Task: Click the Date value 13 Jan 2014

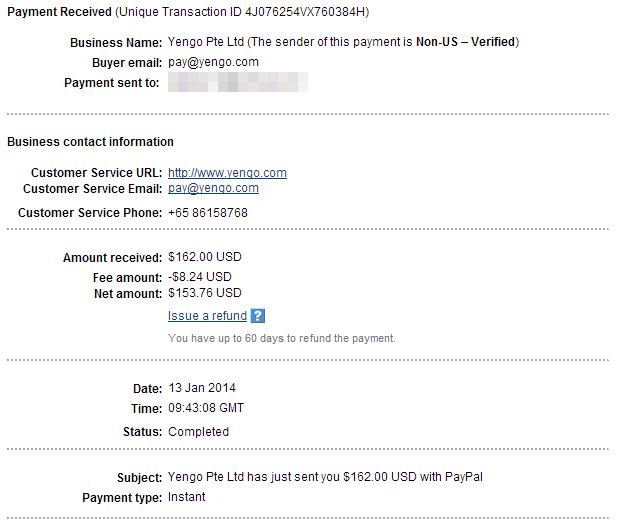Action: point(202,388)
